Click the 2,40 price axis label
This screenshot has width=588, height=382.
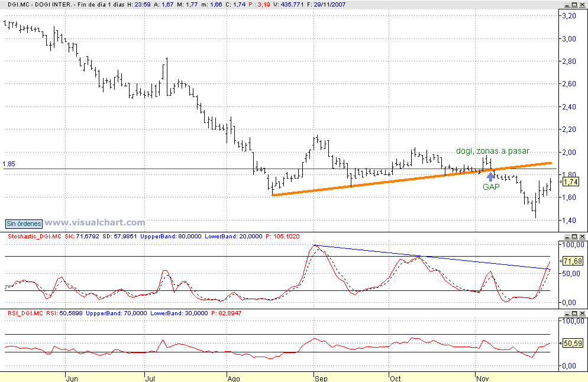pos(569,107)
